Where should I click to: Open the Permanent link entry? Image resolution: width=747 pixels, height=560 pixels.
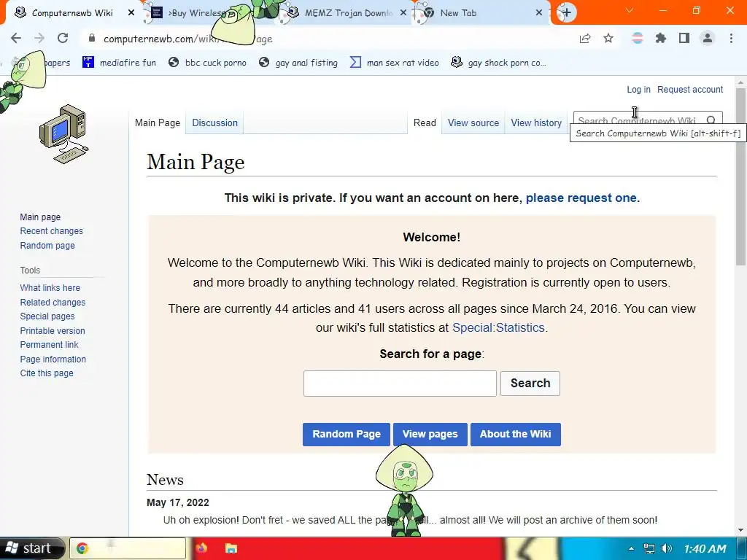pyautogui.click(x=49, y=344)
